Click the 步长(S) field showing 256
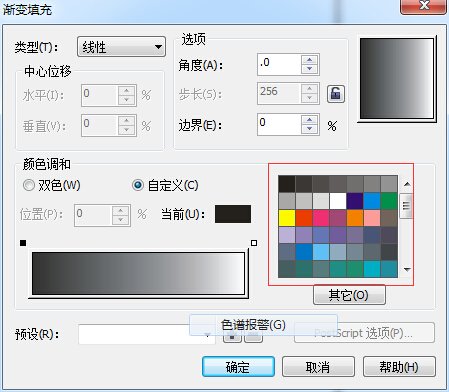 (x=279, y=93)
